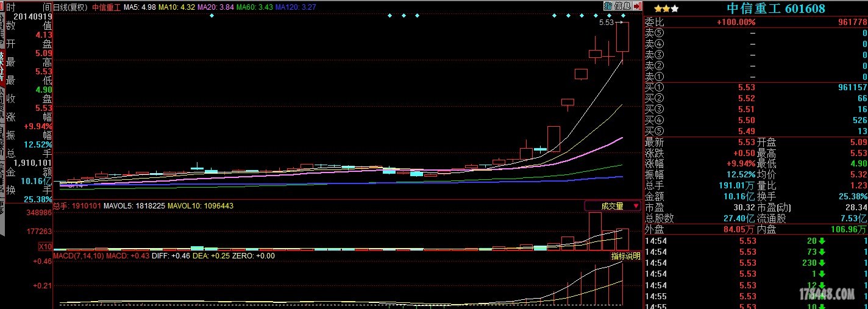Click the 卖⑤ order row
Screen dimensions: 868x309
[x=756, y=33]
